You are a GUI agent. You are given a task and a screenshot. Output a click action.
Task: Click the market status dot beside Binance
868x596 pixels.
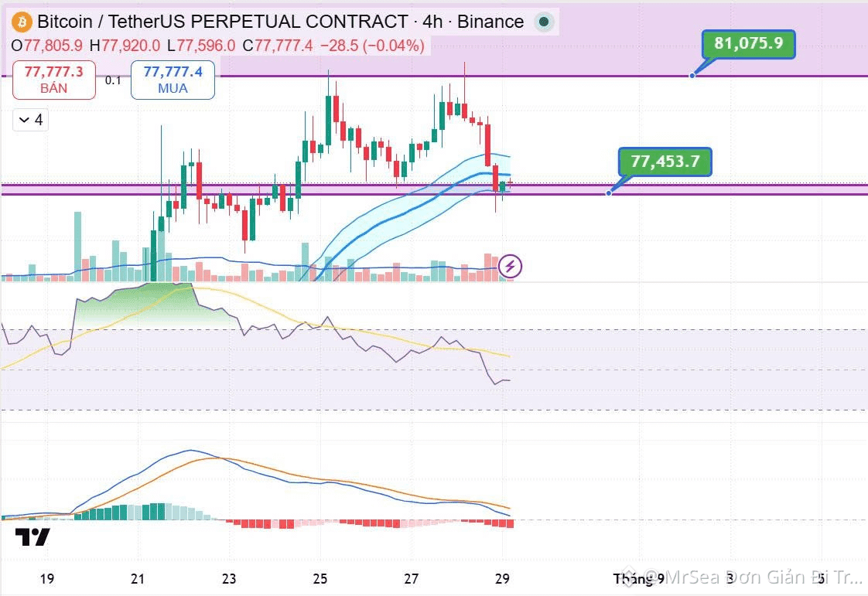[544, 22]
